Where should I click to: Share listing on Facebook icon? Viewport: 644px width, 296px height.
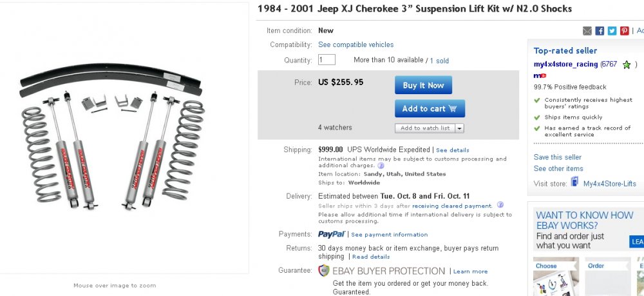pyautogui.click(x=600, y=31)
